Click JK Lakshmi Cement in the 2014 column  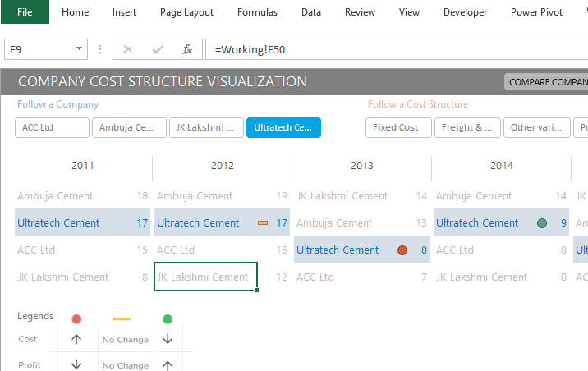(x=481, y=277)
